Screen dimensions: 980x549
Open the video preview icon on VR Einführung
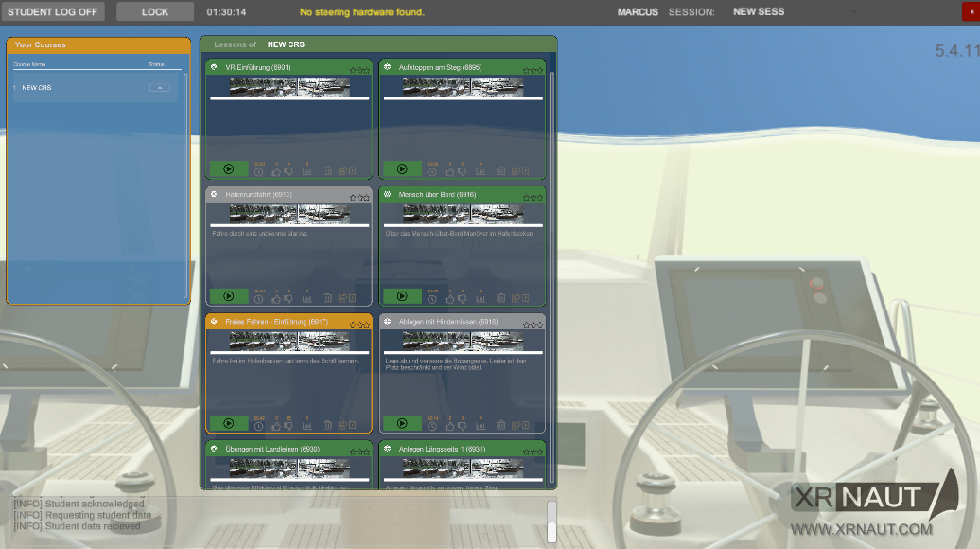point(355,169)
